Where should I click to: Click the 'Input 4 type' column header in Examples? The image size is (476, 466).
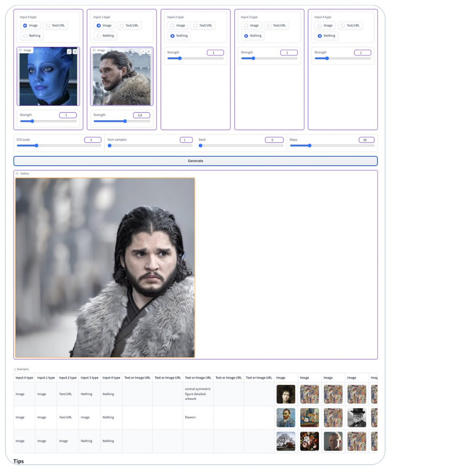(112, 378)
